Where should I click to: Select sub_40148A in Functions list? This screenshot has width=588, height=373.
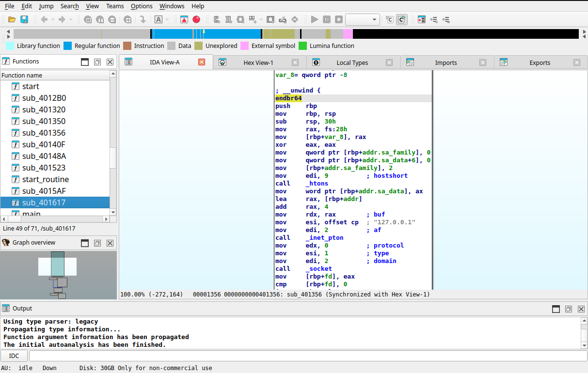[55, 156]
